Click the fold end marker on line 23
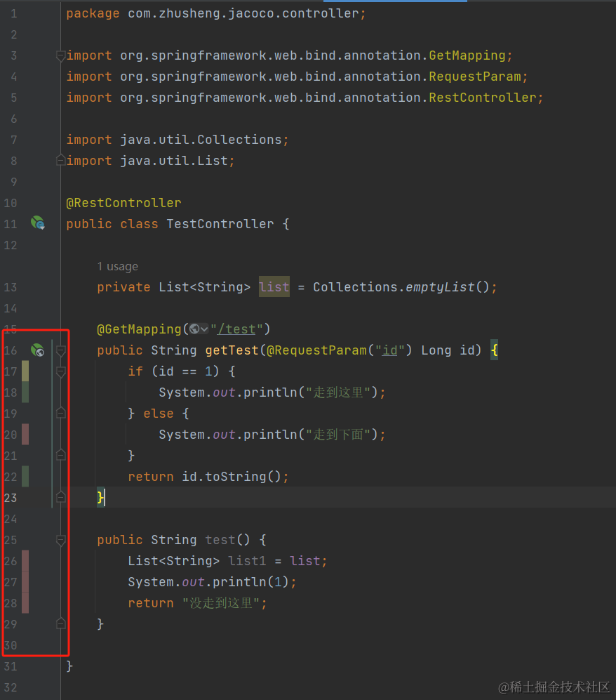616x700 pixels. coord(61,497)
